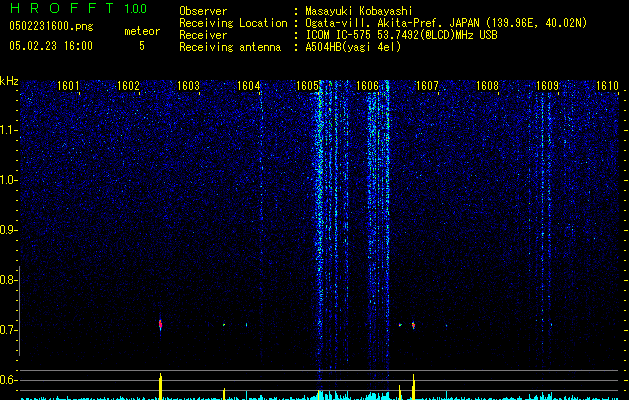This screenshot has width=629, height=400.
Task: Click the 0.9 kHz frequency axis label
Action: pyautogui.click(x=9, y=230)
